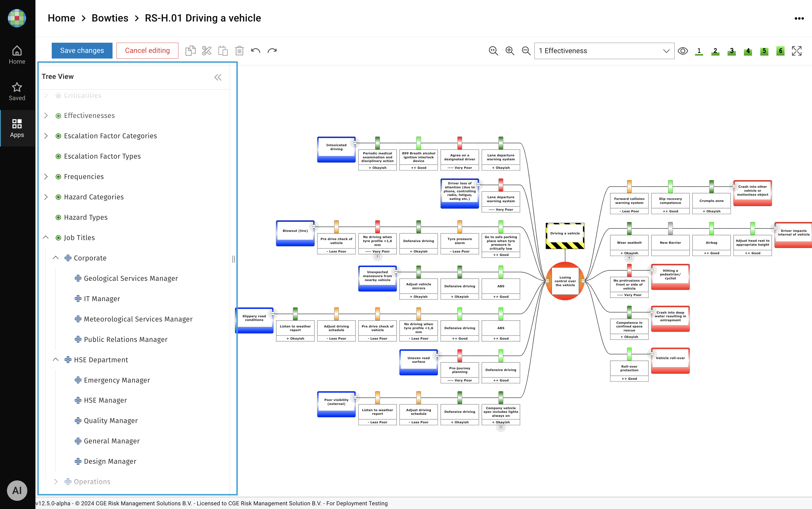Viewport: 812px width, 509px height.
Task: Click the Cancel editing button
Action: click(x=147, y=51)
